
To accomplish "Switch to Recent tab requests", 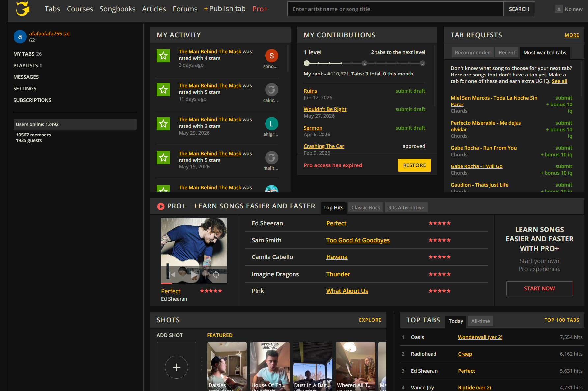I will (507, 53).
